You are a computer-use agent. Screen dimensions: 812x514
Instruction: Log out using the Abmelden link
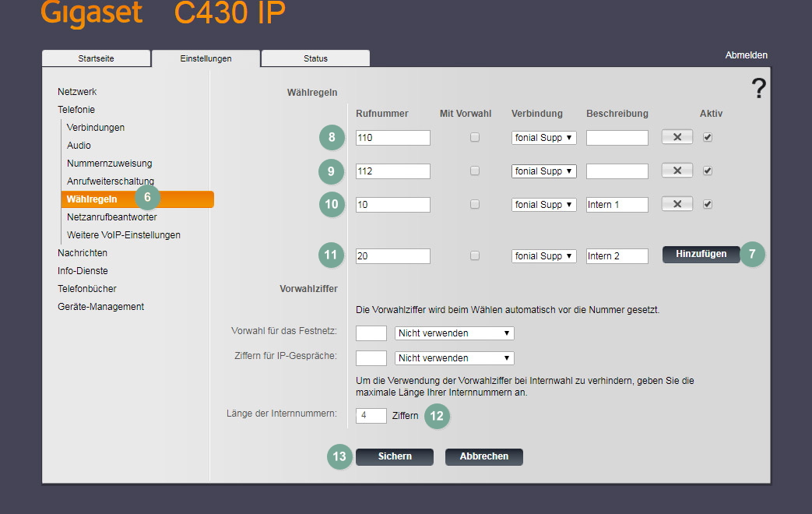[x=746, y=55]
